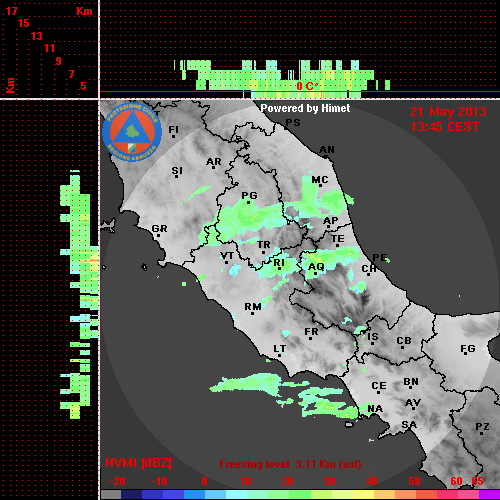This screenshot has height=500, width=500.
Task: Click the '40' dBZ scale value
Action: pos(371,481)
